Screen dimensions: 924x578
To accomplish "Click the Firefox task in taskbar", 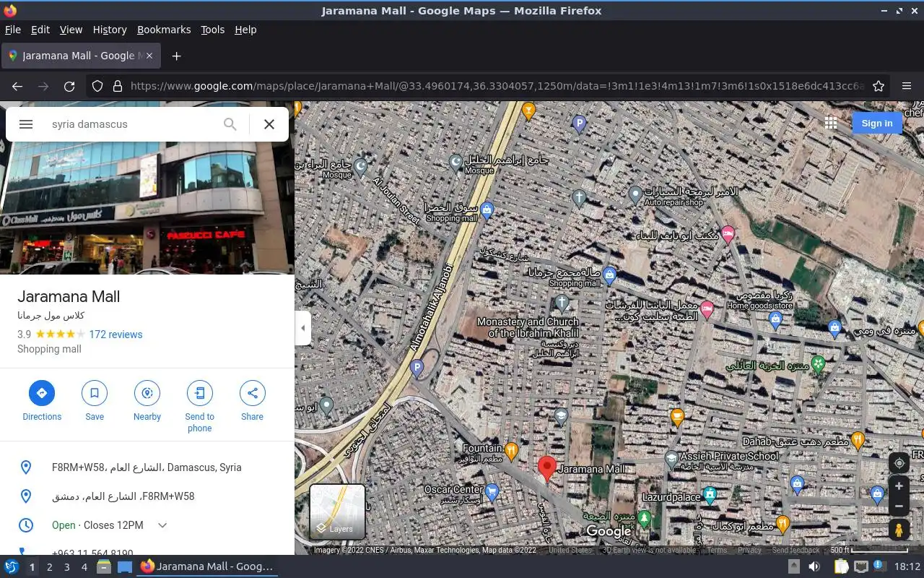I will pos(207,567).
